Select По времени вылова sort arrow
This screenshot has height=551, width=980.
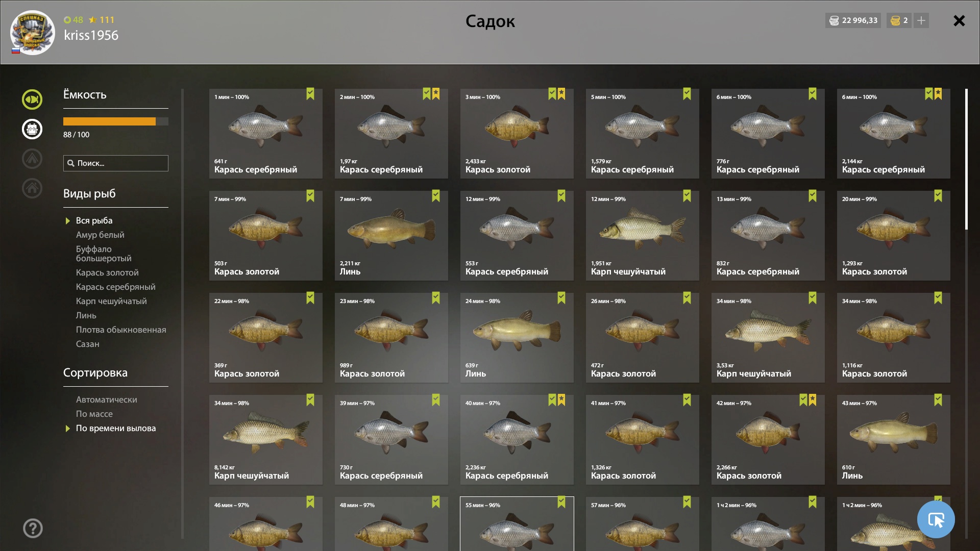pyautogui.click(x=67, y=429)
